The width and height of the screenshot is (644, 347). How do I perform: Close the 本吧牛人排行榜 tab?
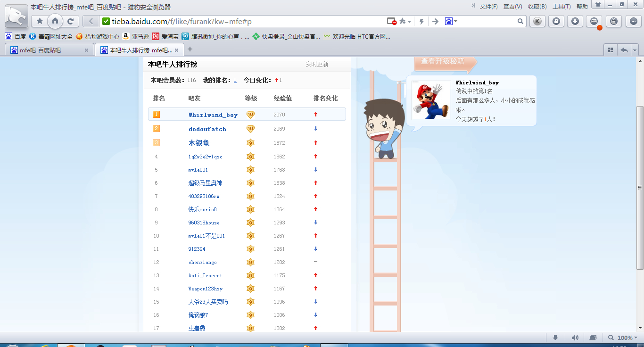coord(176,50)
